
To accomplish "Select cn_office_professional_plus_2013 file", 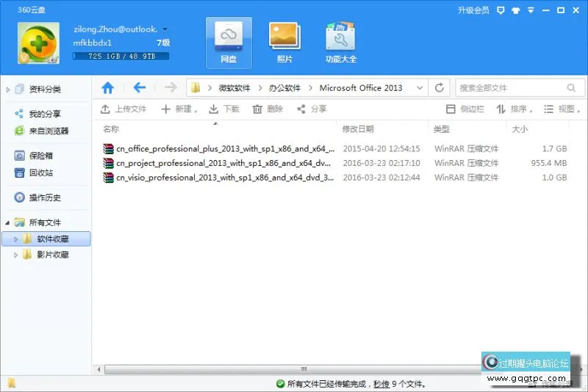I will (x=226, y=148).
